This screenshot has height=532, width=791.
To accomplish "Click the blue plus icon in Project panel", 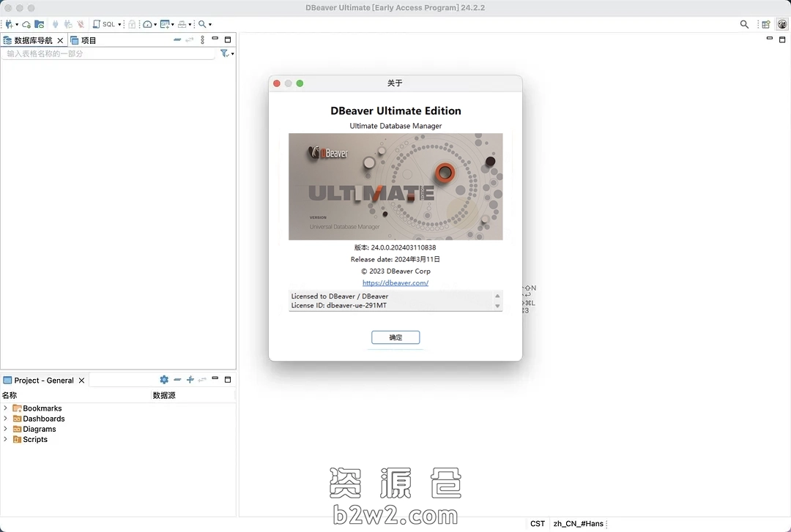I will point(190,380).
